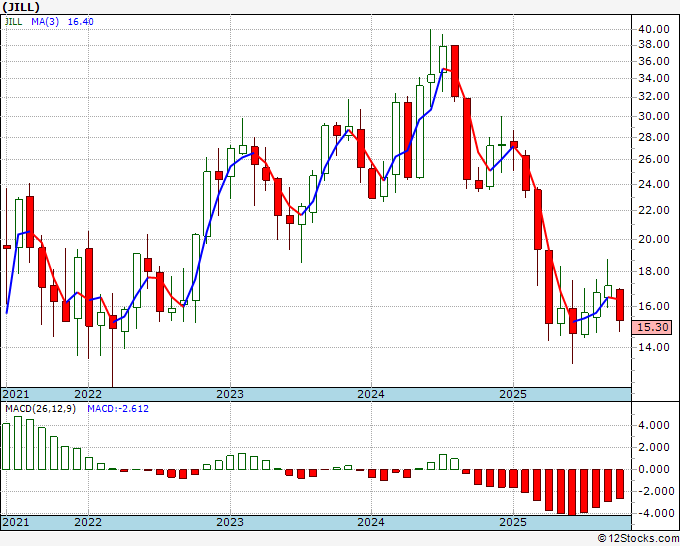
Task: Click 2025 on the price chart time axis
Action: pyautogui.click(x=513, y=394)
